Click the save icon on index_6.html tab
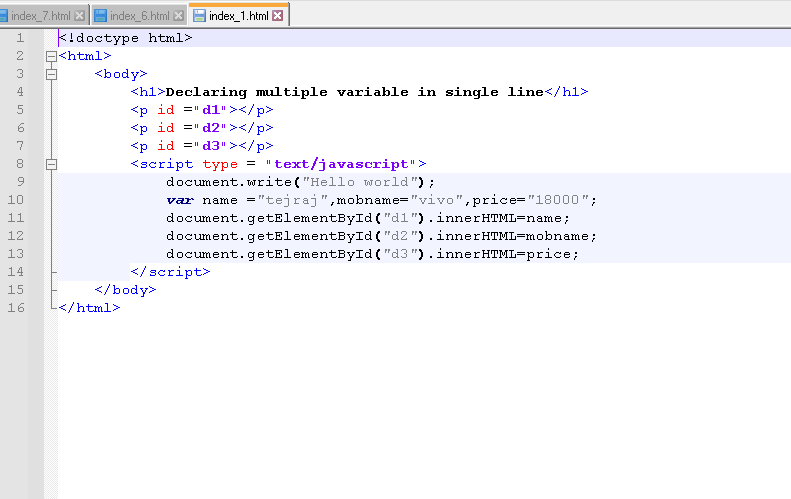The width and height of the screenshot is (791, 499). click(x=100, y=16)
